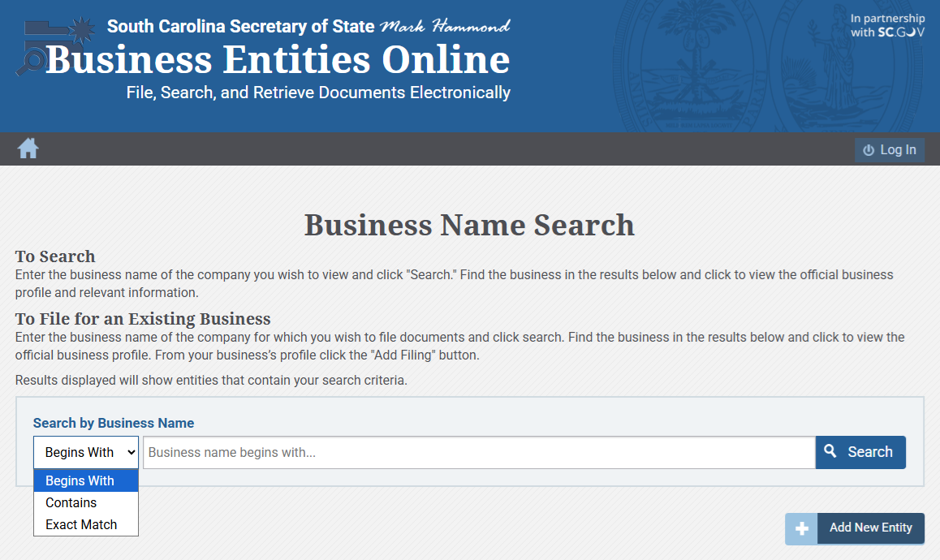Click the "Business Entities Online" title link
Image resolution: width=940 pixels, height=560 pixels.
click(x=278, y=60)
